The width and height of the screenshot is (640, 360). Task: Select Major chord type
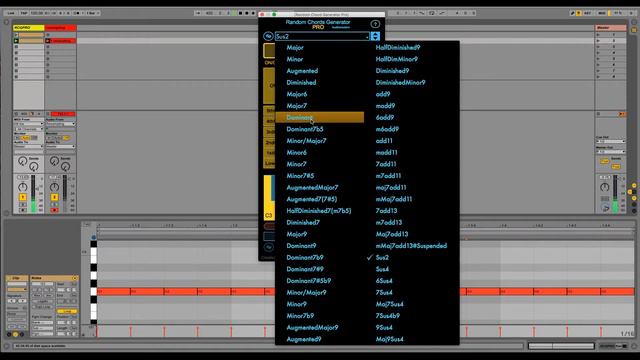pos(295,47)
